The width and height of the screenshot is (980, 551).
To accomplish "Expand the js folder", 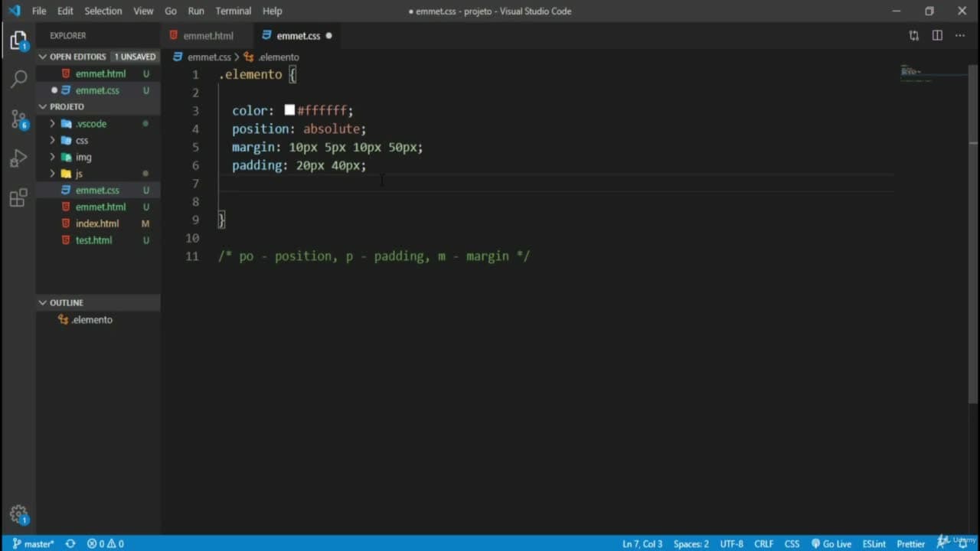I will pos(53,174).
